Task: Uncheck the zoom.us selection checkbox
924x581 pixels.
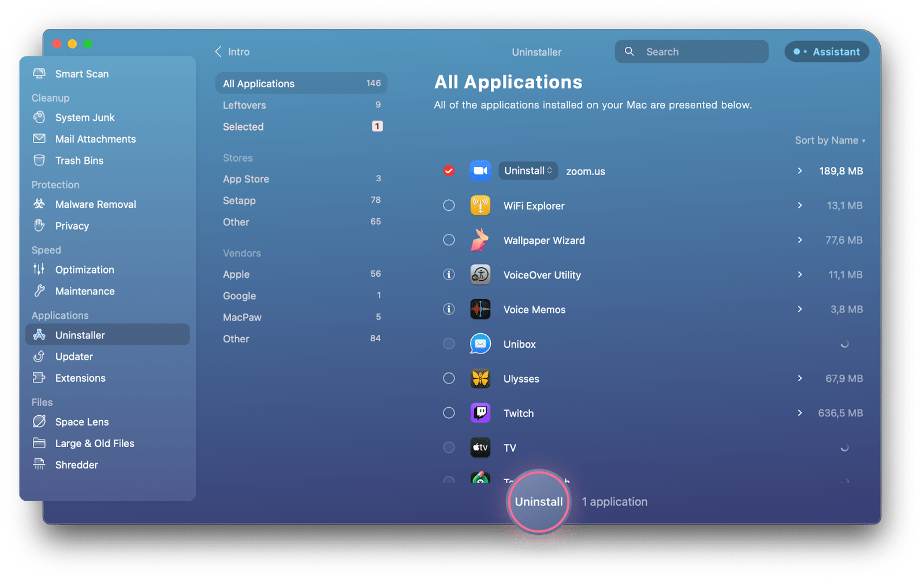Action: tap(449, 170)
